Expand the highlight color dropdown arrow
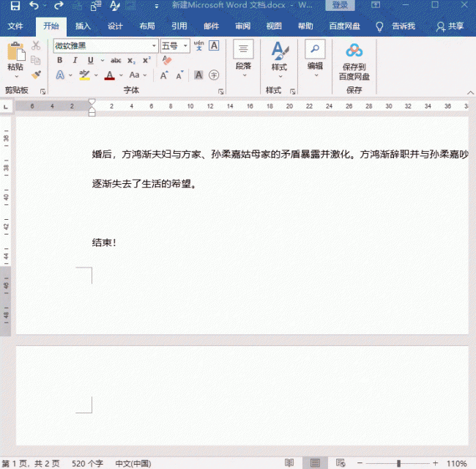This screenshot has height=469, width=476. (x=96, y=75)
